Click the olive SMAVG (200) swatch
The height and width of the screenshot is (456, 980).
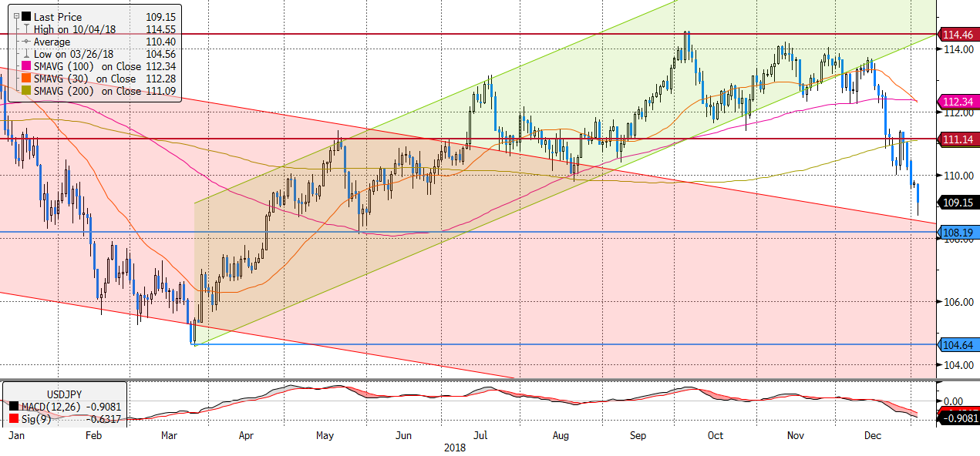click(27, 91)
